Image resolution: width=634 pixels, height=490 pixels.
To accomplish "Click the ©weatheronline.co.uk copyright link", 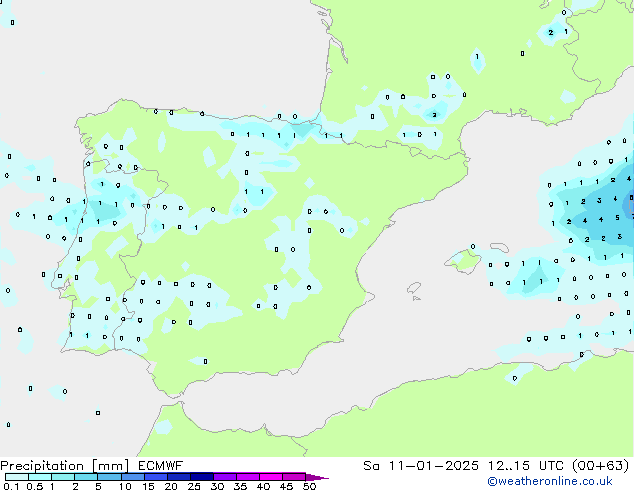I will click(564, 481).
